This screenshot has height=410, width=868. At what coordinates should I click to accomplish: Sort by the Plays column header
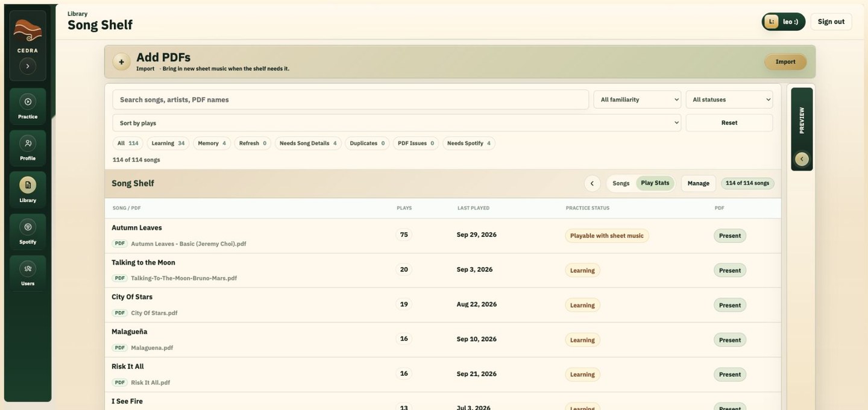[x=404, y=208]
